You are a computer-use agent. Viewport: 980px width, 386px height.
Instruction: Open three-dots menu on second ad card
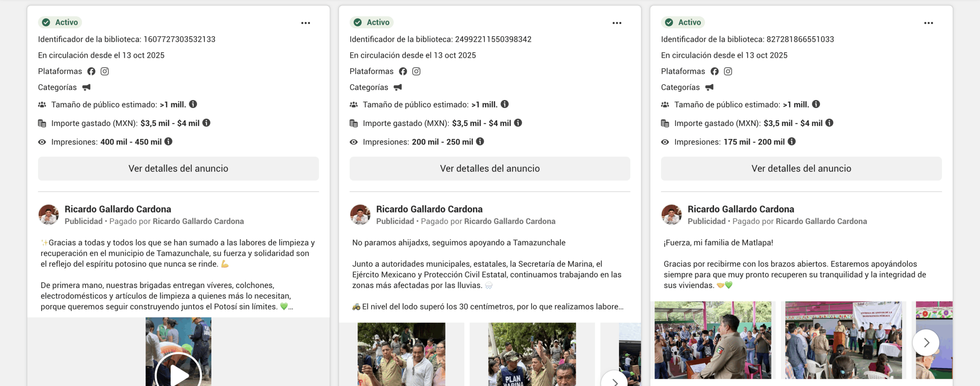(617, 23)
